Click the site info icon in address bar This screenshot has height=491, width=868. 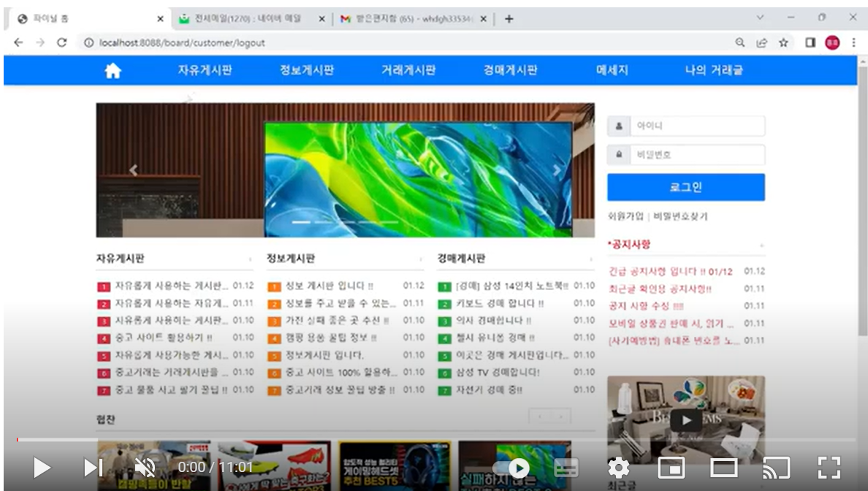(88, 42)
